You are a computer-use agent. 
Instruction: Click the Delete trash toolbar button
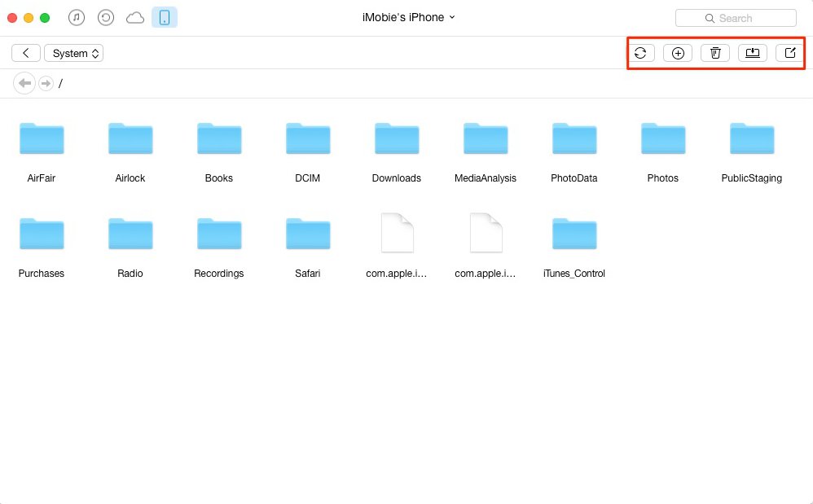pos(715,53)
